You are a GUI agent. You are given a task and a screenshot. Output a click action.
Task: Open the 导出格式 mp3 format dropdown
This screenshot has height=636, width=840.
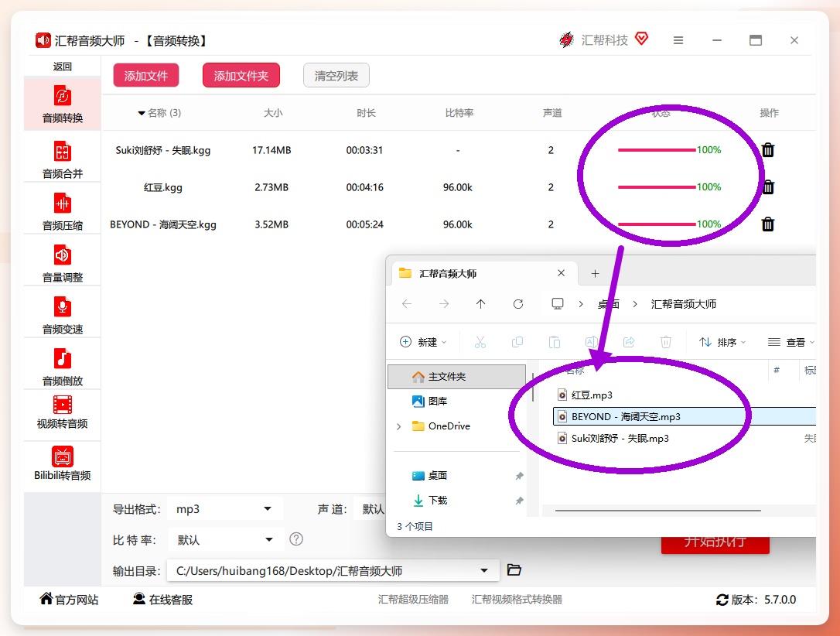click(224, 509)
